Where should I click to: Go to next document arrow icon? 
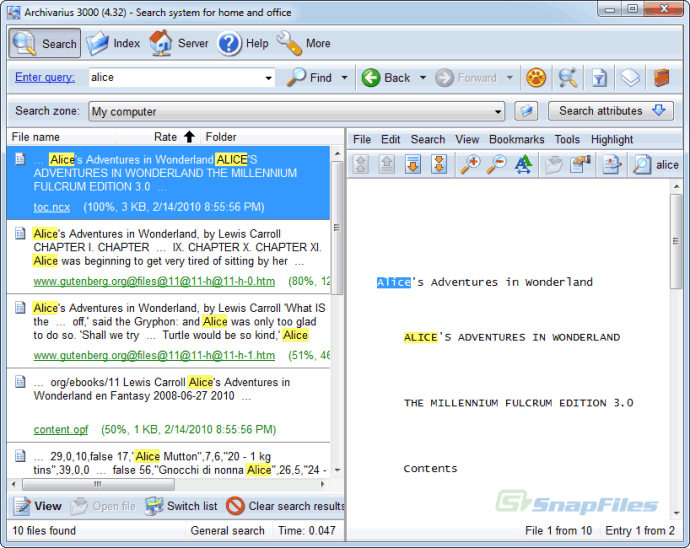point(413,165)
